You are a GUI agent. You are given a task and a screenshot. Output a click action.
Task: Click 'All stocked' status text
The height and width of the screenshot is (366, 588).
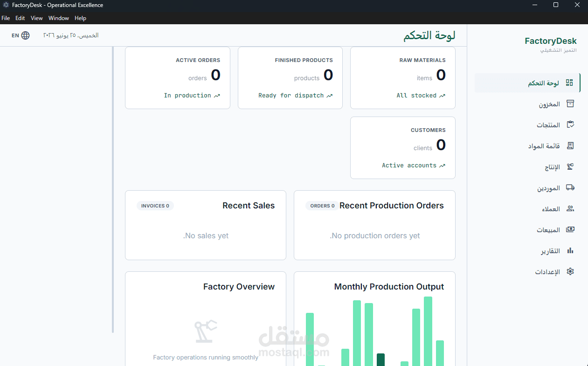click(416, 96)
